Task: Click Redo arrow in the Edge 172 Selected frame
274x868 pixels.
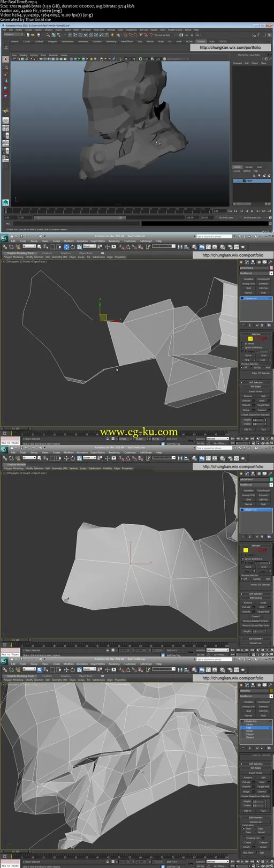Action: point(34,236)
